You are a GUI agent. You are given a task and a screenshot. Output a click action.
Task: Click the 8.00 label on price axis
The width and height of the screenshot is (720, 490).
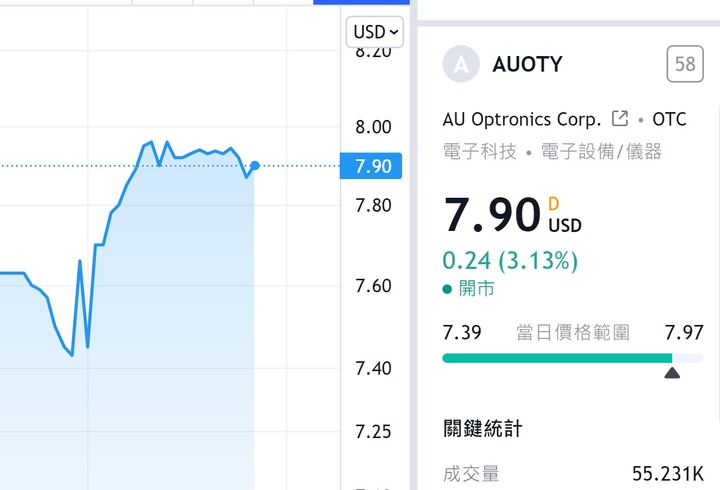(373, 127)
